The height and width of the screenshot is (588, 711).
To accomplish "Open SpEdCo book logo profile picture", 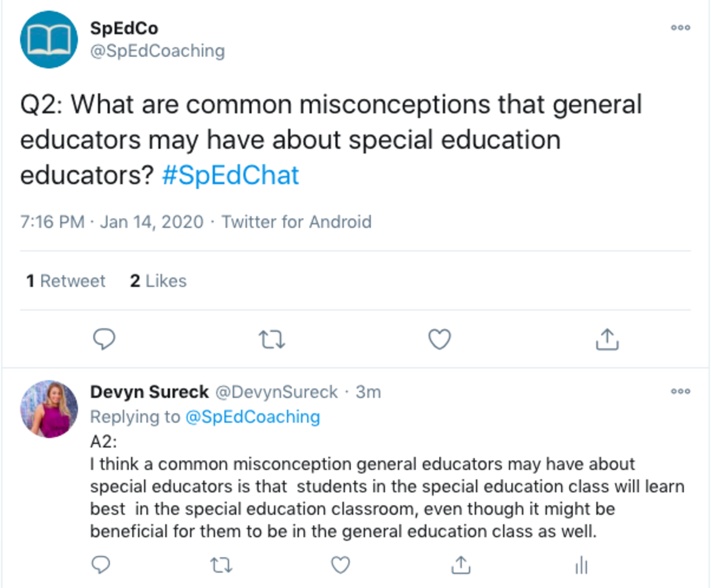I will coord(49,40).
